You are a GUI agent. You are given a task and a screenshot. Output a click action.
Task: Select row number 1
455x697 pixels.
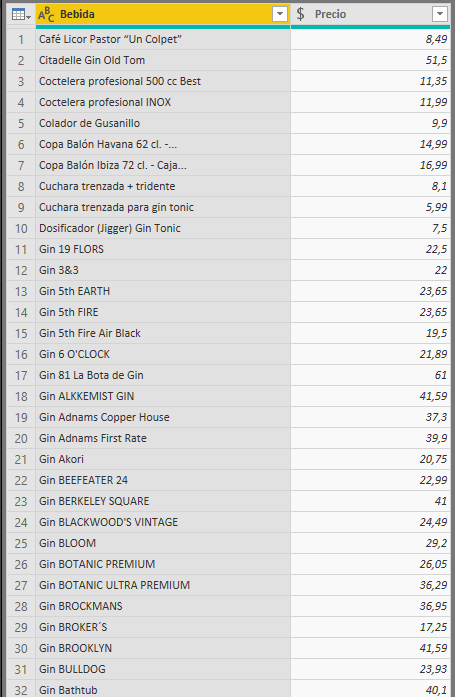tap(21, 40)
